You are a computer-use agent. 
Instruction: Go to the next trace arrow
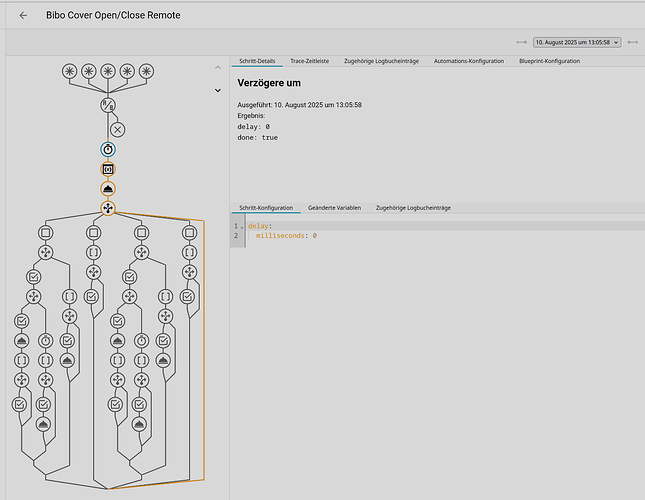coord(633,42)
